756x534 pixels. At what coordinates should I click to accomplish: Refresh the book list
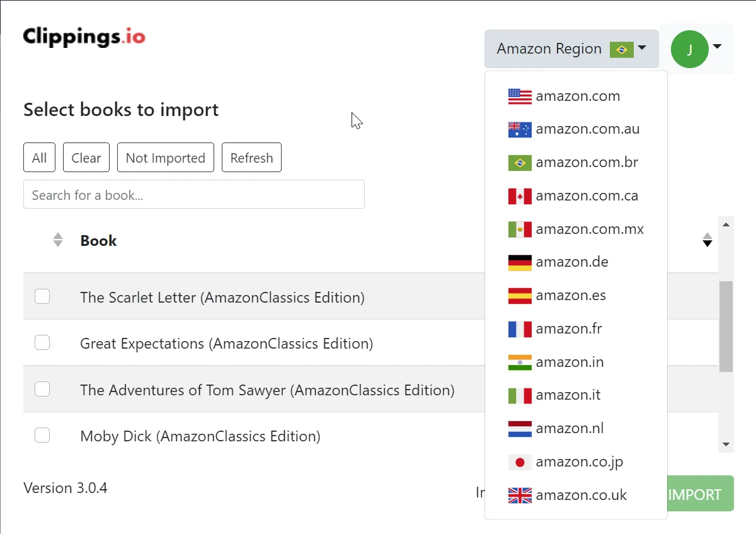pyautogui.click(x=251, y=158)
